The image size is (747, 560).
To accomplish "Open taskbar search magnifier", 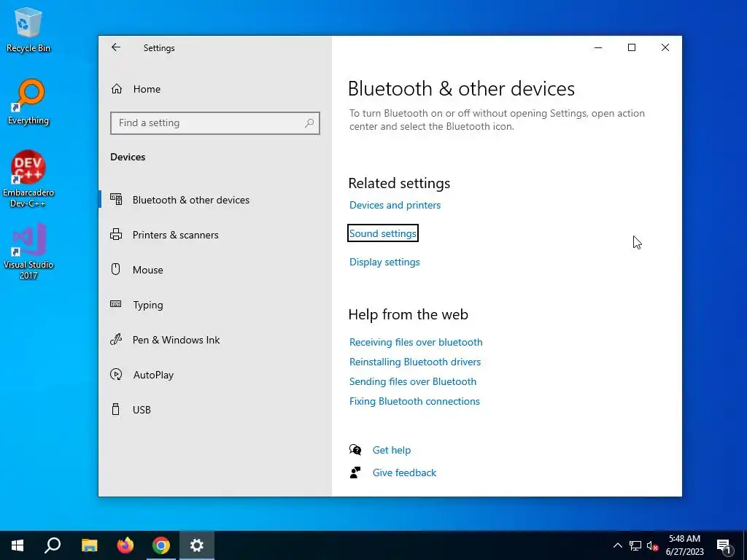I will (x=53, y=545).
